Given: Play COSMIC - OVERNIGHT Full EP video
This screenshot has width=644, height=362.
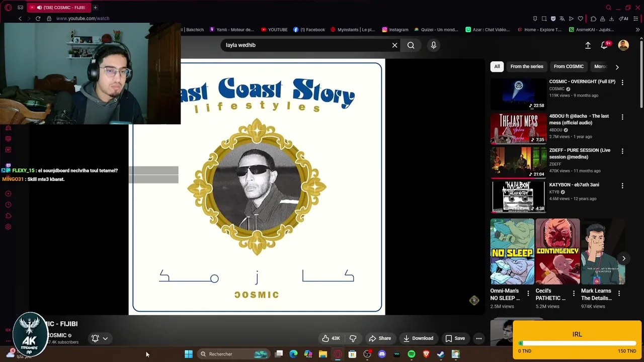Looking at the screenshot, I should click(x=518, y=94).
